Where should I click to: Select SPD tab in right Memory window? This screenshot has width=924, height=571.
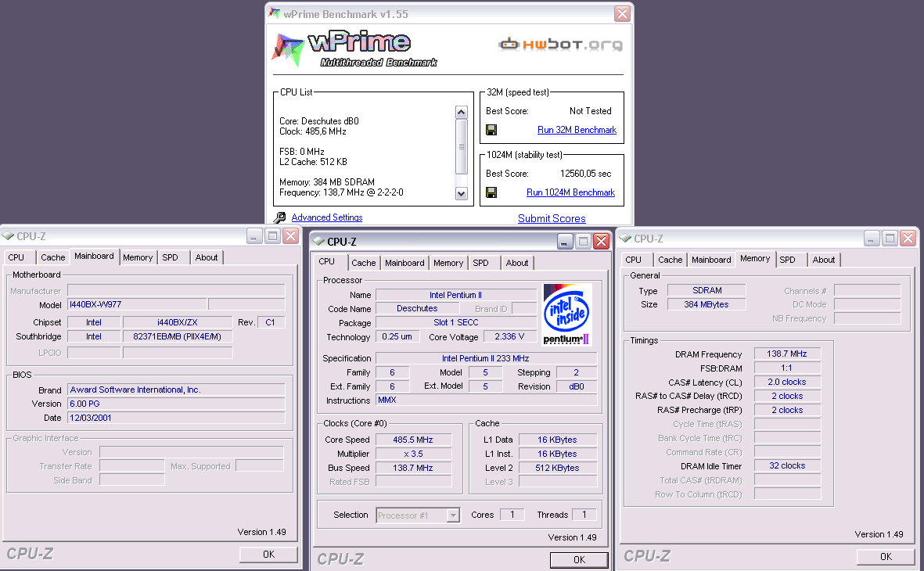click(x=788, y=260)
